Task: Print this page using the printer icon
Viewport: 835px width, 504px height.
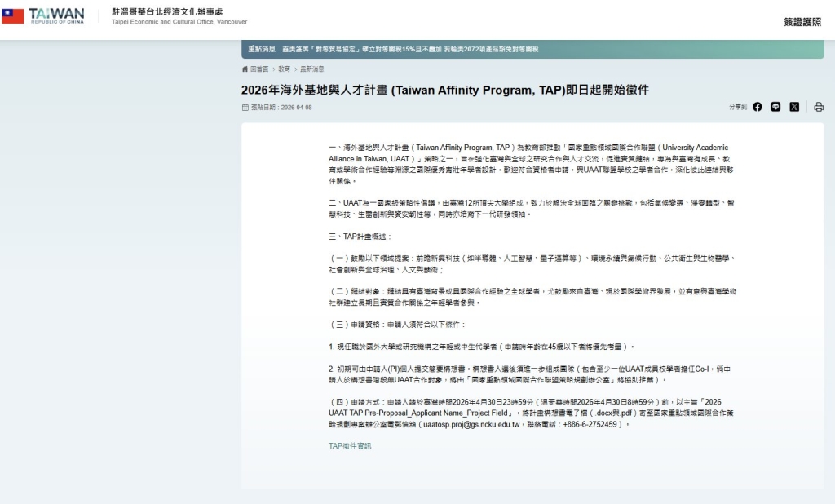Action: point(819,107)
